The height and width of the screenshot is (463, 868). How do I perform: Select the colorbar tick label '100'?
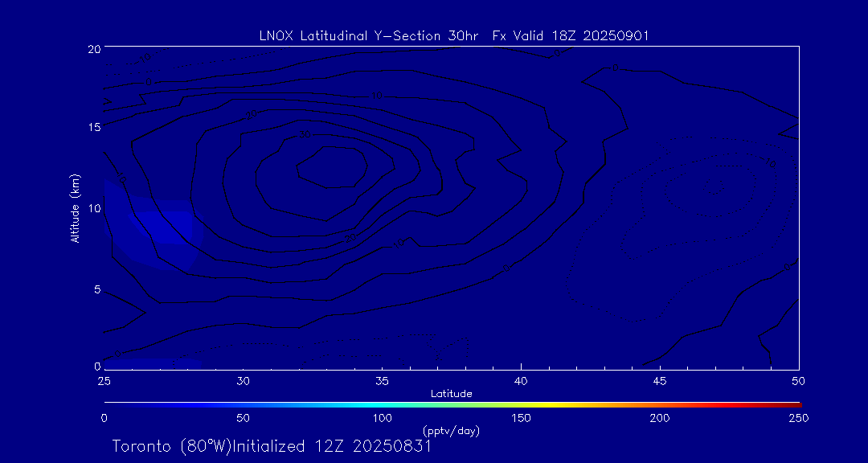pos(382,418)
